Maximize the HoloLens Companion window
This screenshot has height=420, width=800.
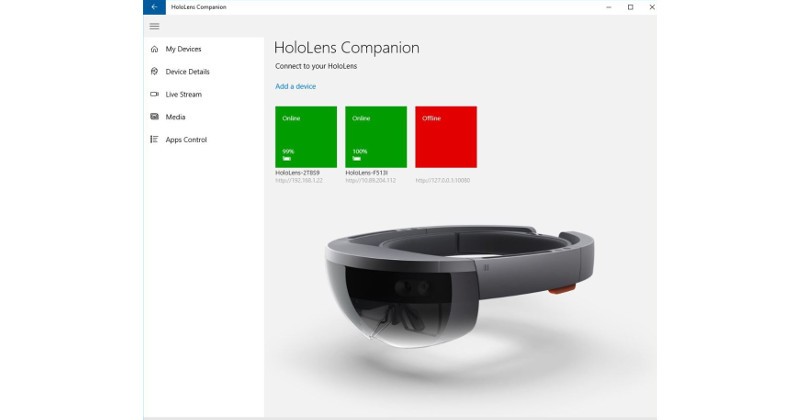[x=631, y=7]
